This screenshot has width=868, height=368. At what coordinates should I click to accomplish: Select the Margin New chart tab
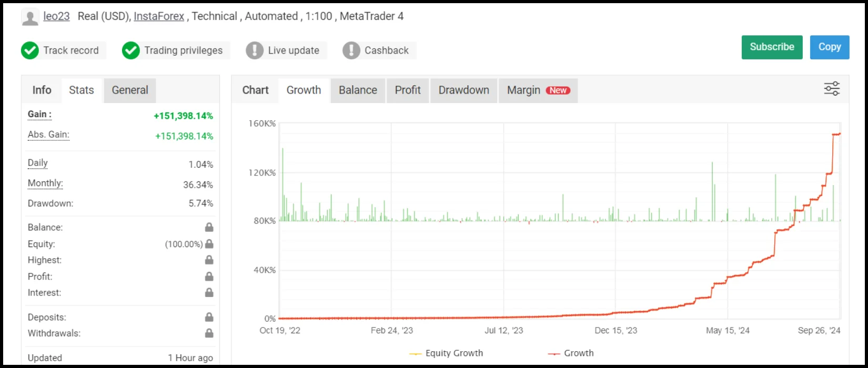[x=538, y=90]
